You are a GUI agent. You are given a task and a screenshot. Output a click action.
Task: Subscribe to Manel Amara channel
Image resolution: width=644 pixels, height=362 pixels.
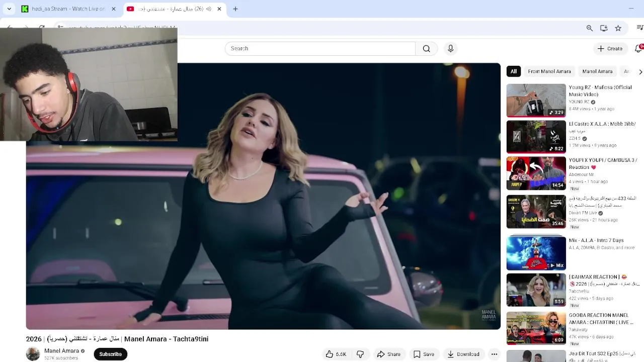pyautogui.click(x=110, y=354)
